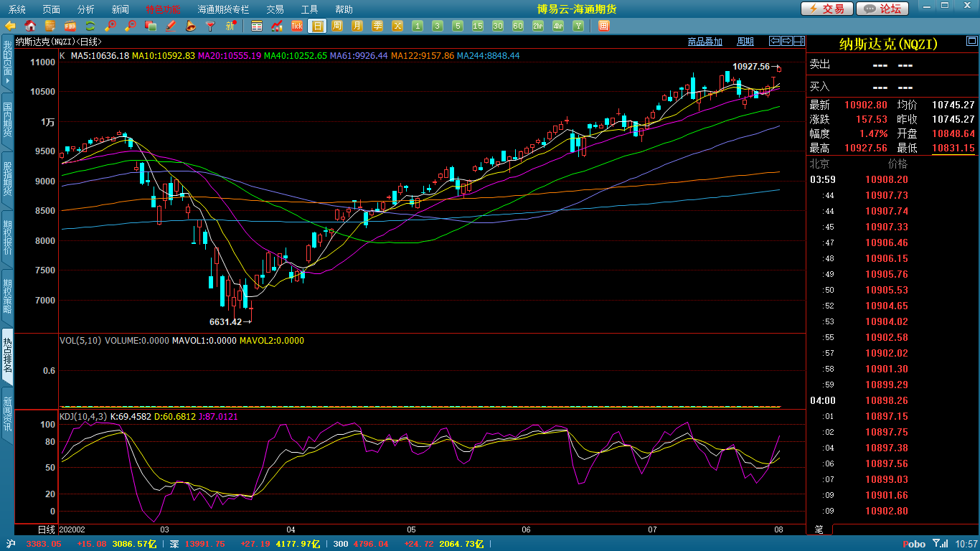Click the alert bell toolbar icon
Image resolution: width=980 pixels, height=551 pixels.
click(x=191, y=26)
